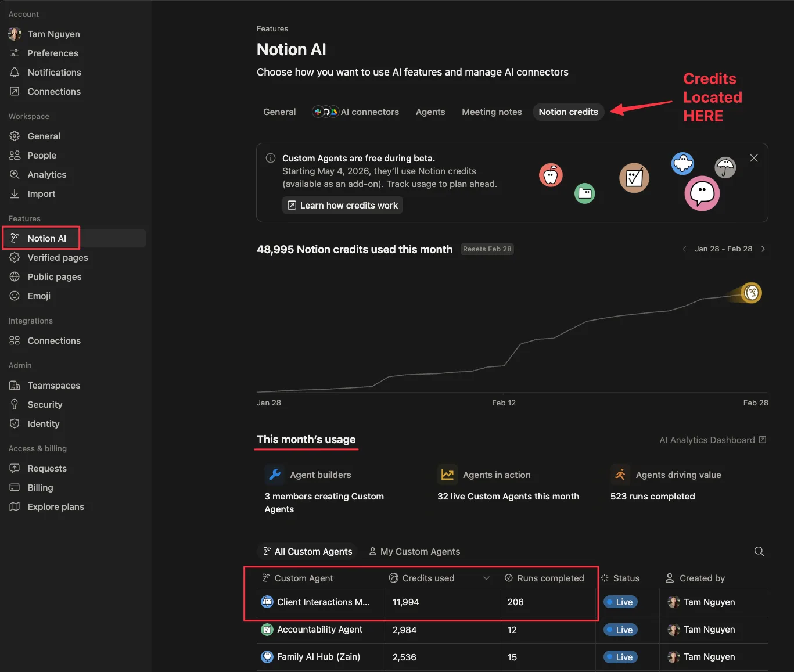Image resolution: width=794 pixels, height=672 pixels.
Task: Click the Emoji smiley icon
Action: (15, 296)
